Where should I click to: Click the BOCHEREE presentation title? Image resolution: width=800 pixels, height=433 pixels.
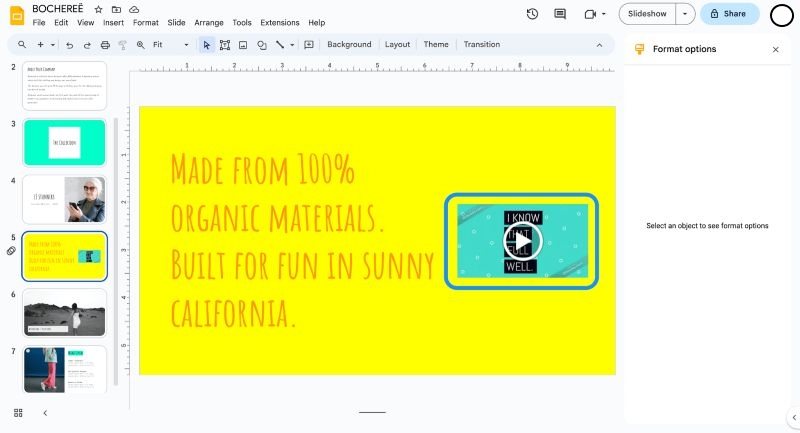pos(58,9)
